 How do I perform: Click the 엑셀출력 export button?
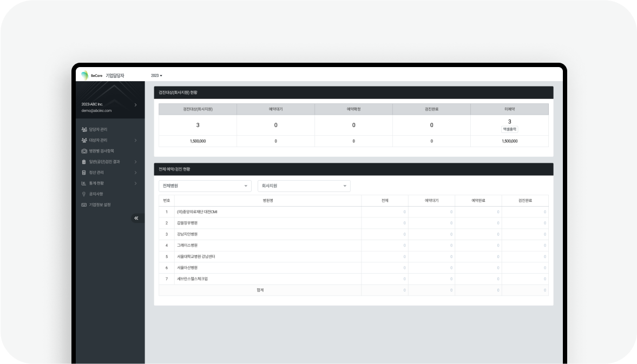tap(509, 129)
